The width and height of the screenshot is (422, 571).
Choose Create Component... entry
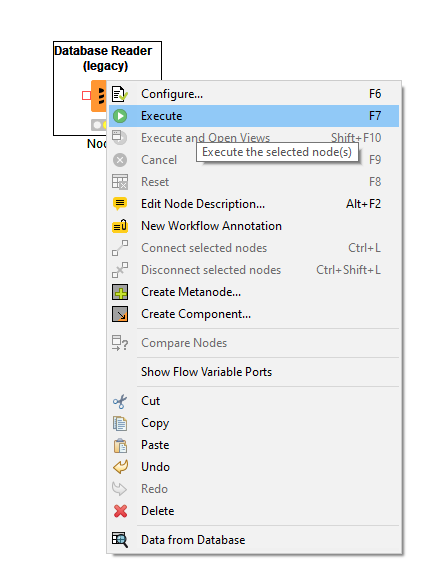click(x=254, y=314)
